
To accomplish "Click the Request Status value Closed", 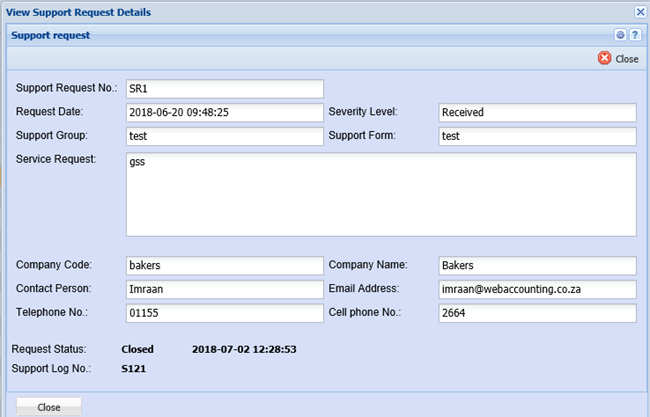I will pos(137,350).
